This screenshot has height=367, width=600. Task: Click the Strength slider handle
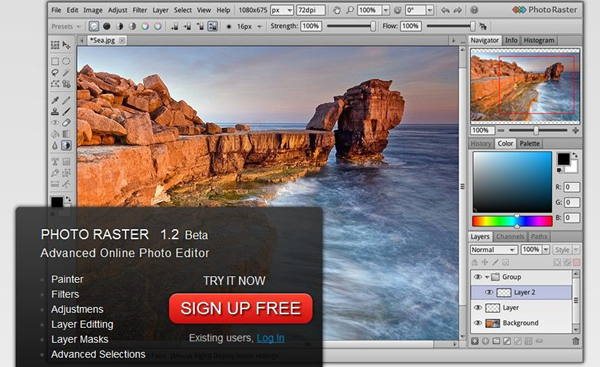pos(373,26)
